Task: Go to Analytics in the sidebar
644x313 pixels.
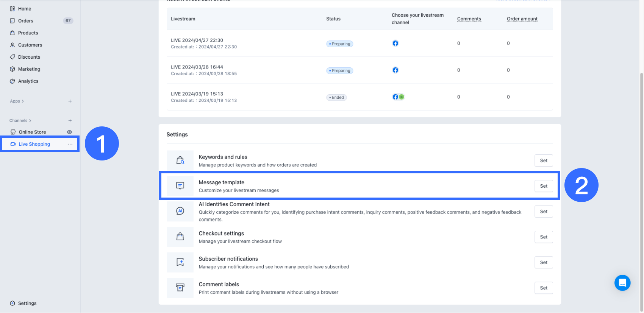Action: (28, 81)
